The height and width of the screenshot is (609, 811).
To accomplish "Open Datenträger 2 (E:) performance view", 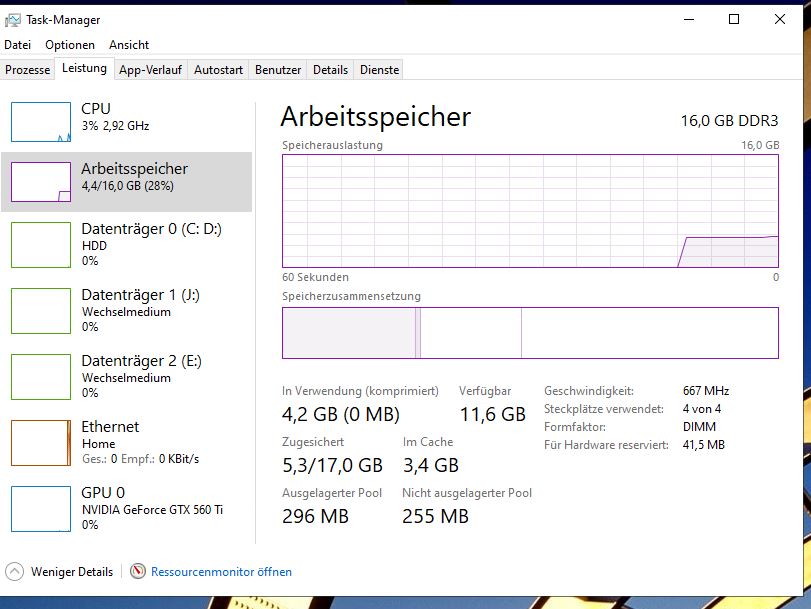I will pyautogui.click(x=127, y=377).
